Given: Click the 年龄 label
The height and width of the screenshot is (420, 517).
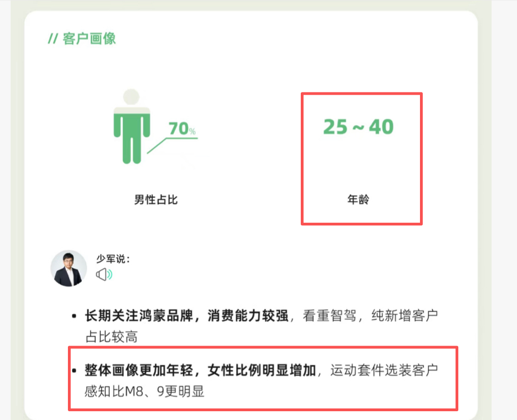Looking at the screenshot, I should point(359,200).
